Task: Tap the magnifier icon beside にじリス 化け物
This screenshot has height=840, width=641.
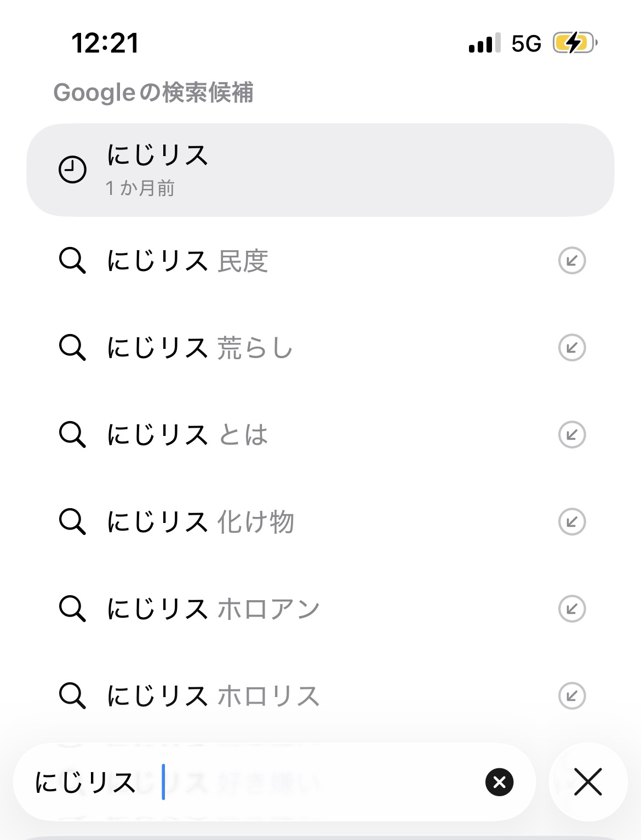Action: click(72, 521)
